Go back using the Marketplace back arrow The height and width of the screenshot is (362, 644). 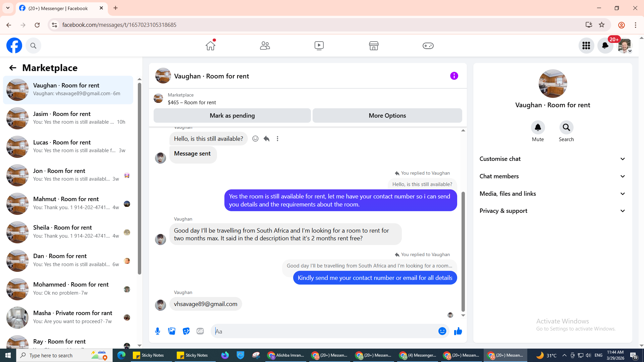click(13, 68)
